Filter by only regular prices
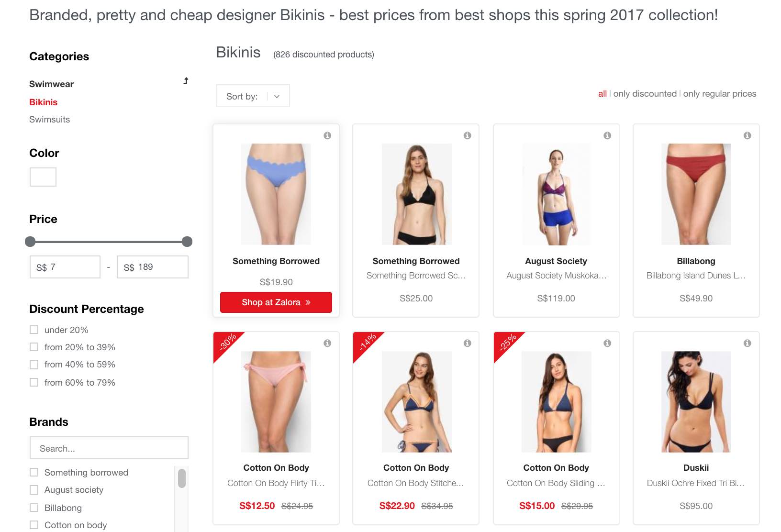Screen dimensions: 781x532 point(720,94)
